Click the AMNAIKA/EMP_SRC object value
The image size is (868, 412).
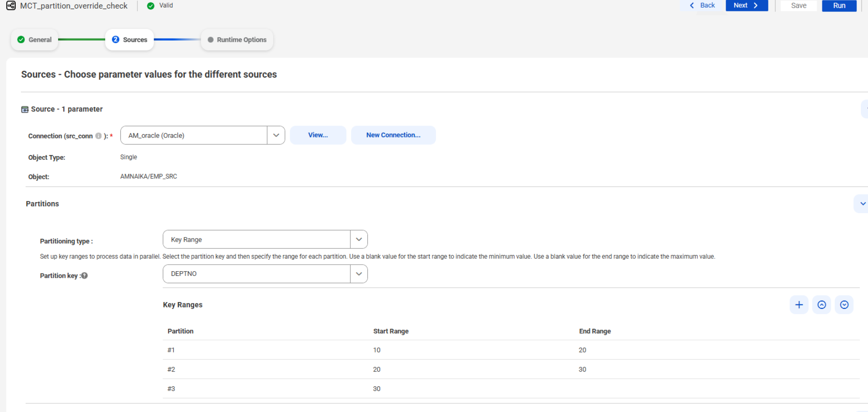[148, 177]
